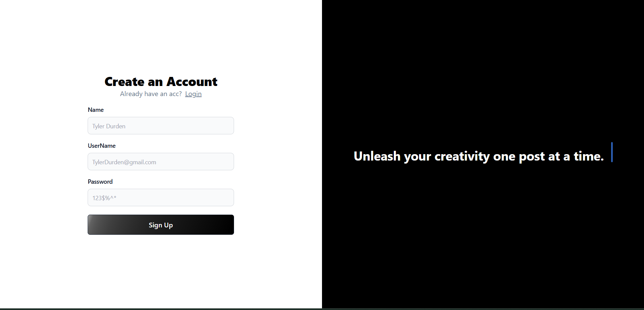This screenshot has width=644, height=310.
Task: Focus the UserName text box
Action: coord(161,162)
